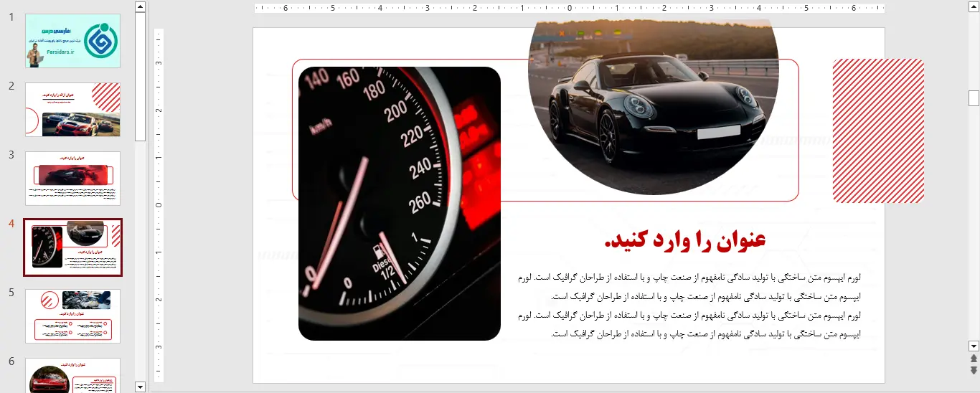Image resolution: width=980 pixels, height=393 pixels.
Task: Click the red title text on the slide
Action: pyautogui.click(x=685, y=240)
